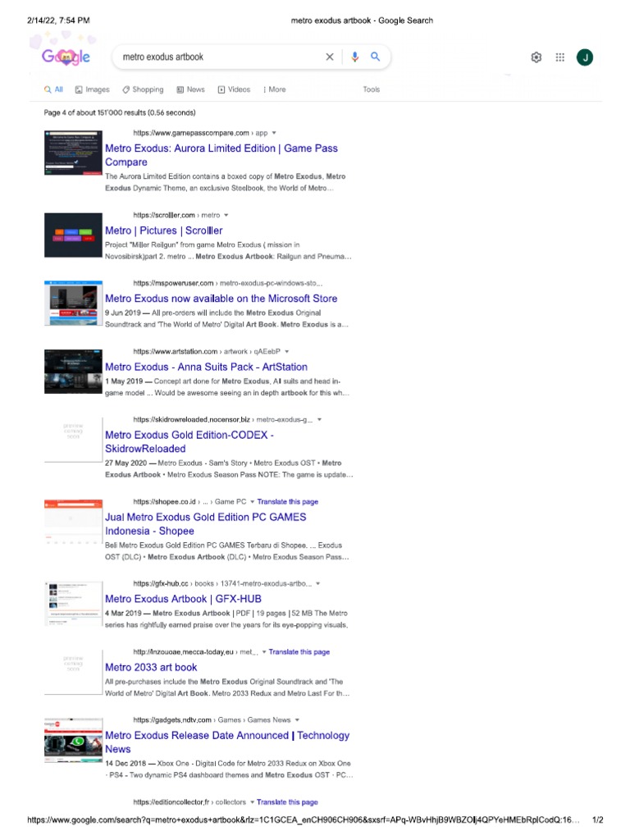
Task: Click the editioncollector.fr URL breadcrumb
Action: tap(189, 802)
